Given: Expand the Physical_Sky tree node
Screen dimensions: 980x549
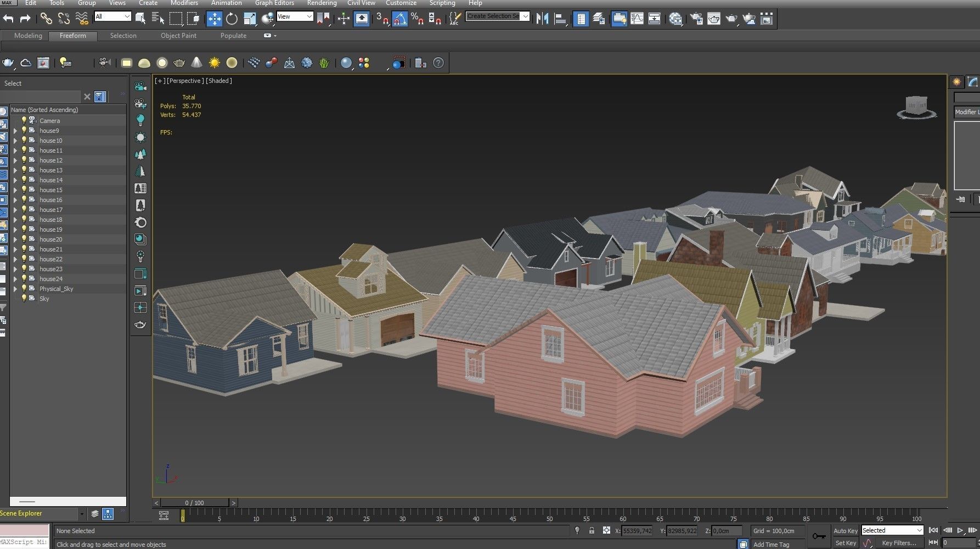Looking at the screenshot, I should [x=15, y=289].
